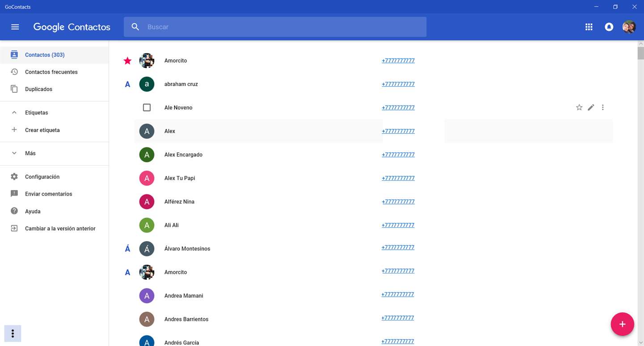Click Alférez Nina avatar
The image size is (644, 346).
(x=147, y=201)
